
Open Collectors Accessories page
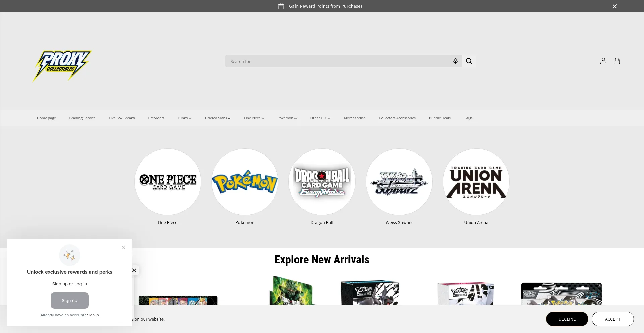click(397, 118)
